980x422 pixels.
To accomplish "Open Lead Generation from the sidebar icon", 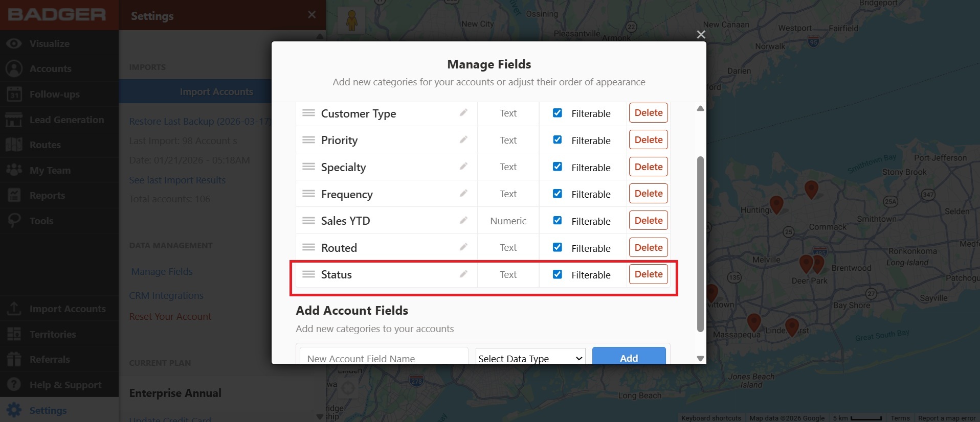I will click(14, 120).
